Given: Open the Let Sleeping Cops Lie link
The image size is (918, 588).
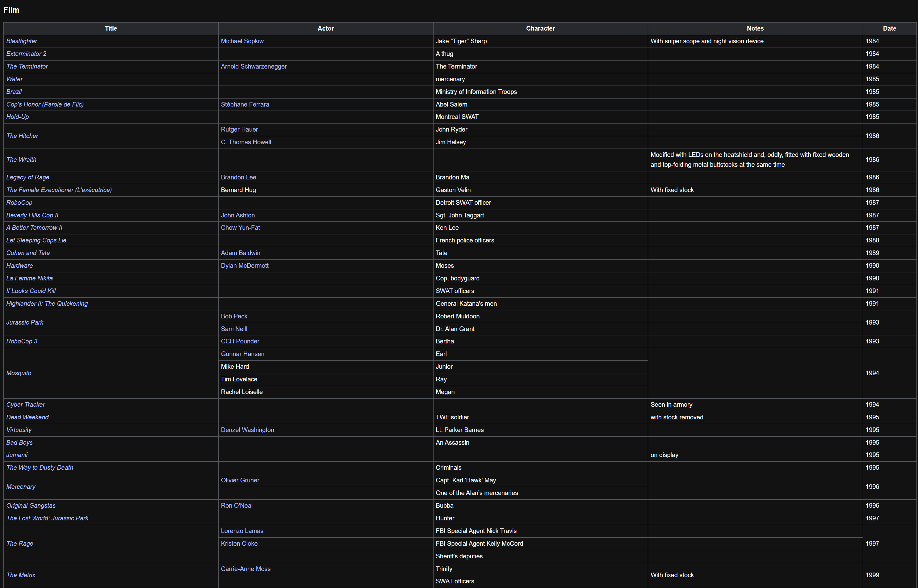Looking at the screenshot, I should point(36,240).
